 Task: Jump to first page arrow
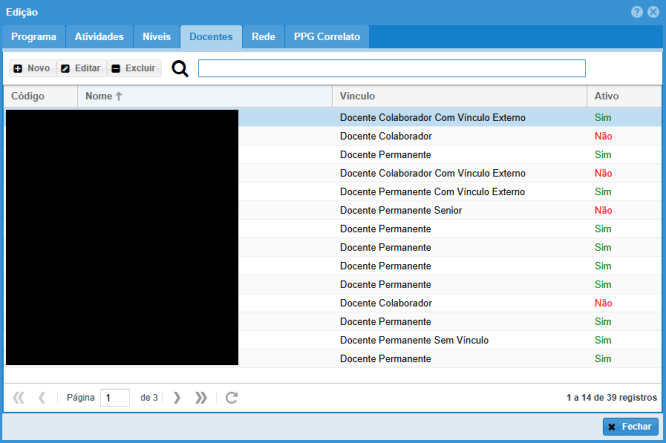point(19,397)
